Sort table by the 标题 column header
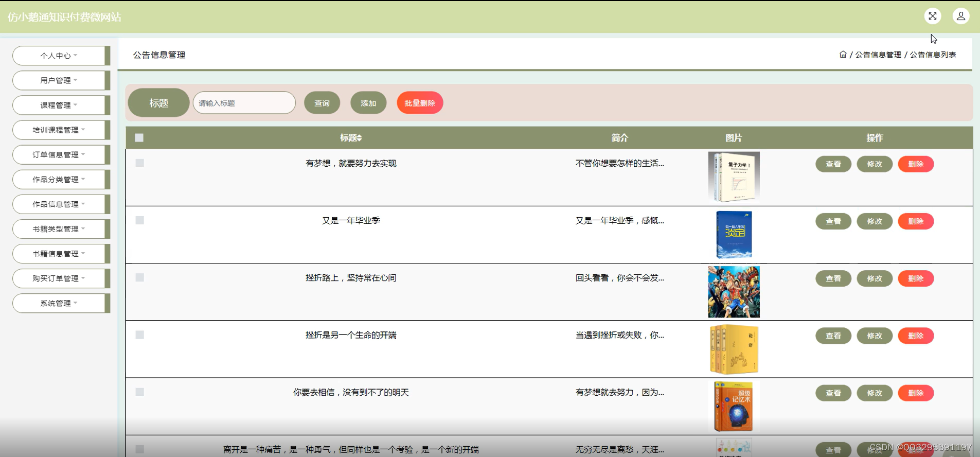The width and height of the screenshot is (980, 457). tap(351, 138)
